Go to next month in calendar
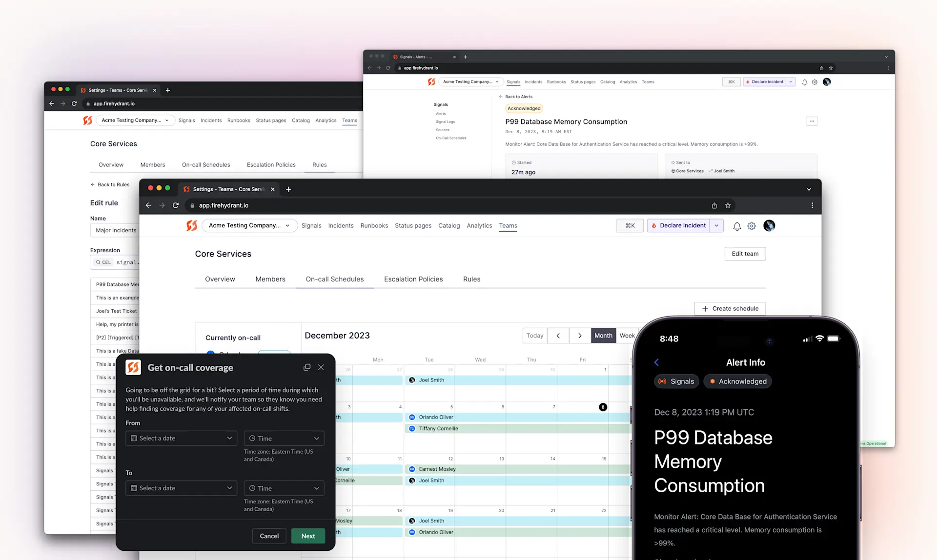937x560 pixels. 580,336
